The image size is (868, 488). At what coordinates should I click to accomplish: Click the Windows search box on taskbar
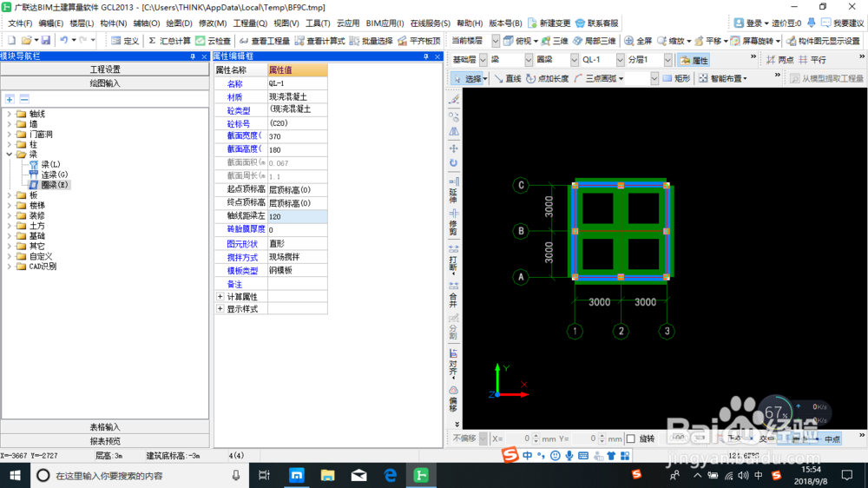pyautogui.click(x=138, y=476)
